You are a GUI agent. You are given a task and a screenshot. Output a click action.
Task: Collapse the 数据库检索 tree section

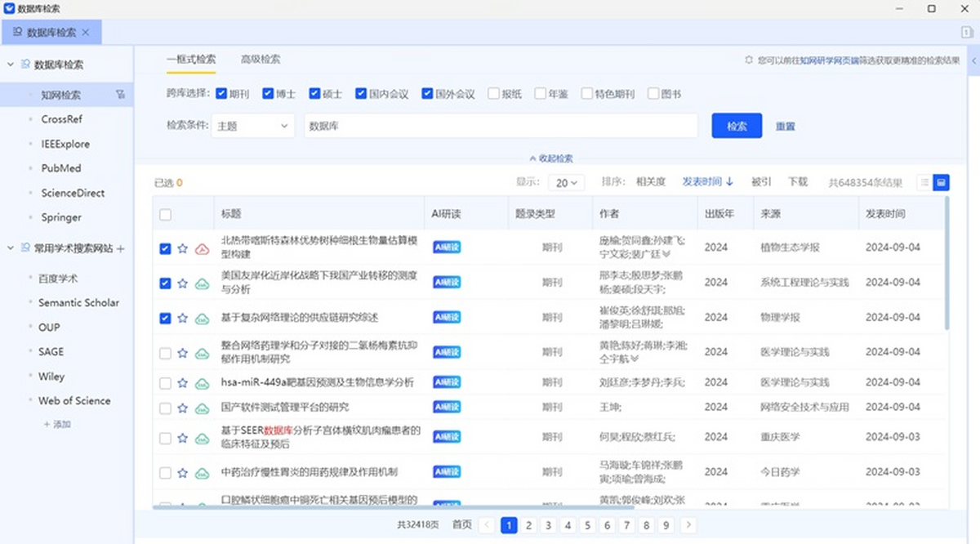point(11,65)
